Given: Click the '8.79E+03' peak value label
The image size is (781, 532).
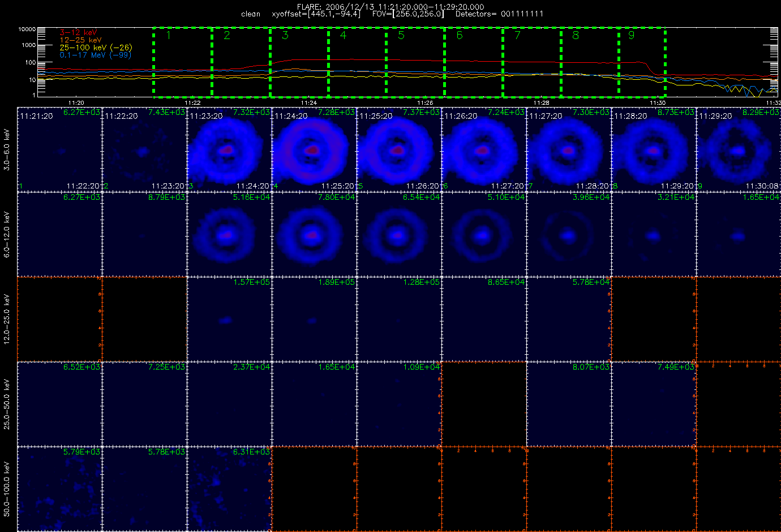Looking at the screenshot, I should pyautogui.click(x=166, y=198).
